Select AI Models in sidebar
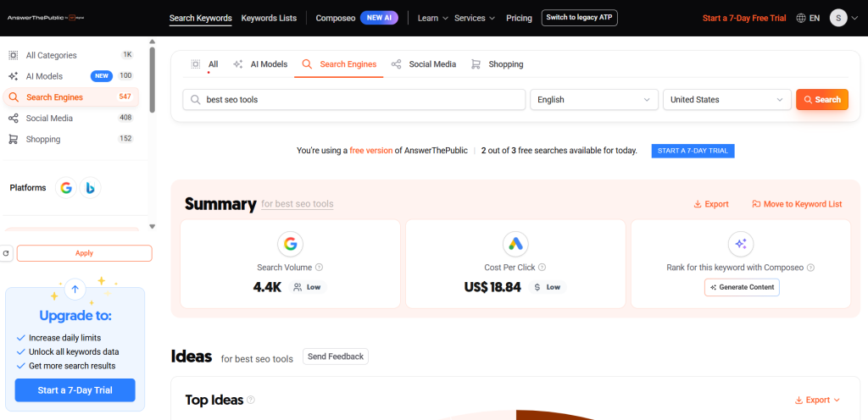The width and height of the screenshot is (868, 420). click(x=71, y=76)
